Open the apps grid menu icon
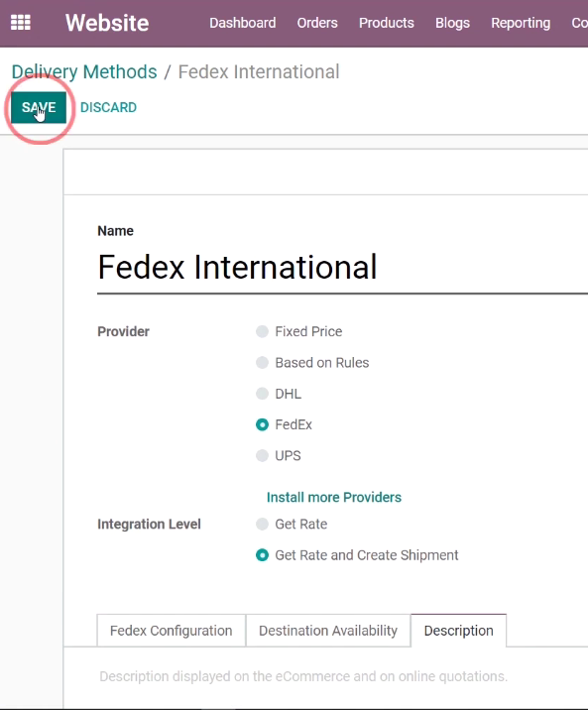This screenshot has height=710, width=588. pos(21,22)
